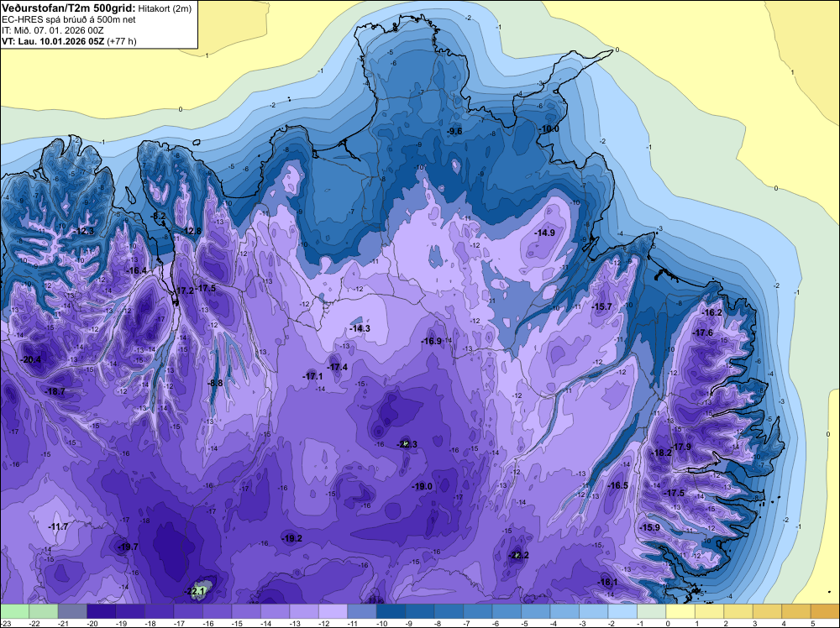The width and height of the screenshot is (840, 628).
Task: Click the -19.7 temperature reading
Action: tap(128, 547)
